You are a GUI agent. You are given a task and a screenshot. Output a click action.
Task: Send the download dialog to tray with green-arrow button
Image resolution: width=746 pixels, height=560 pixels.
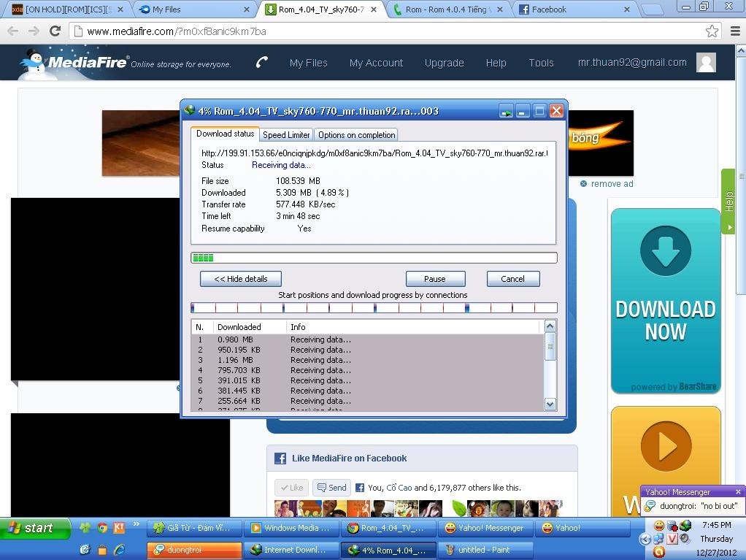point(506,111)
